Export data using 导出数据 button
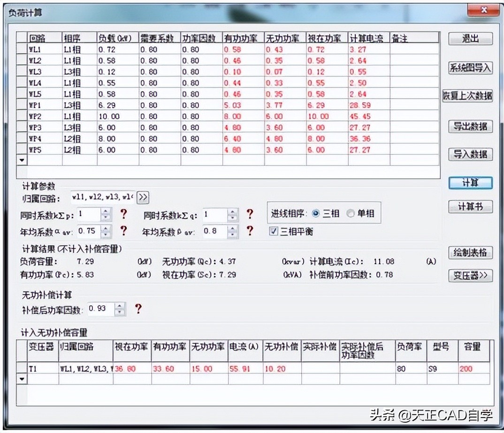504x433 pixels. [470, 126]
